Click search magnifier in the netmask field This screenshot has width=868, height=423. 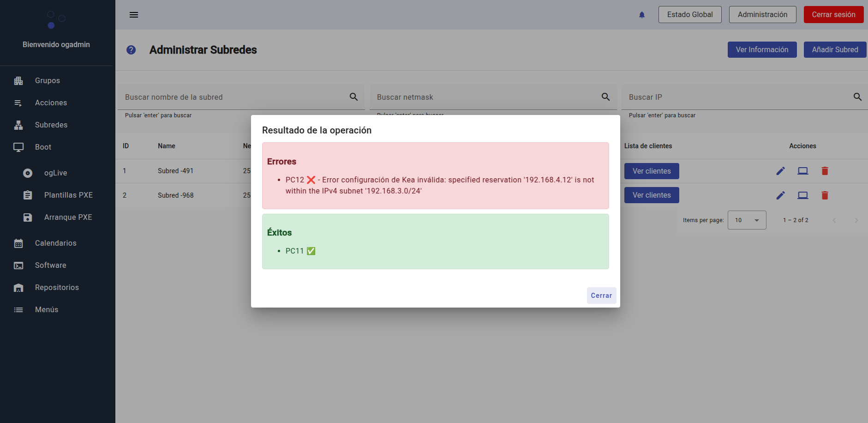pos(605,97)
